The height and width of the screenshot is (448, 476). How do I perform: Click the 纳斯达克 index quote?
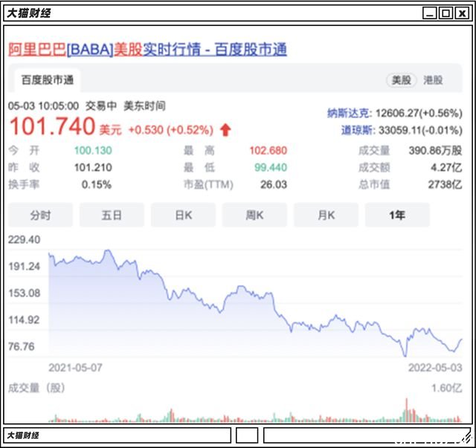pos(395,113)
